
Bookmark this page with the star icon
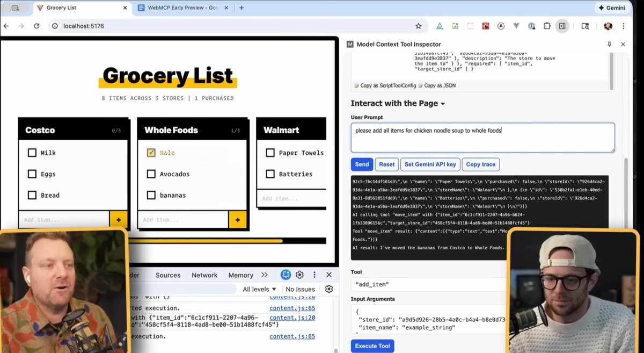click(418, 26)
